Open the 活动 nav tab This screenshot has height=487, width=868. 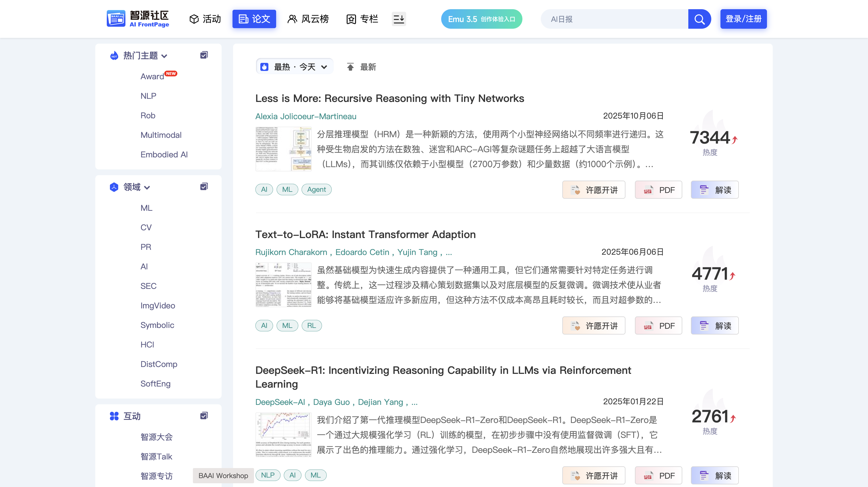pyautogui.click(x=205, y=19)
